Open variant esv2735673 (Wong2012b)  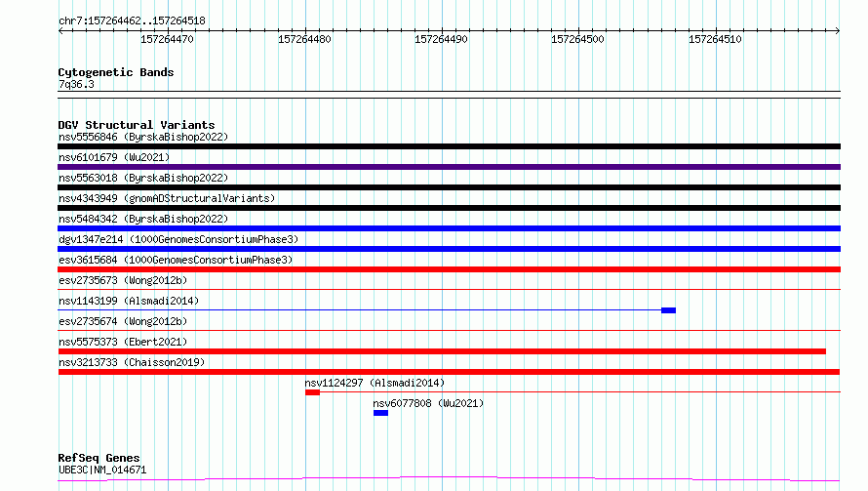click(123, 280)
